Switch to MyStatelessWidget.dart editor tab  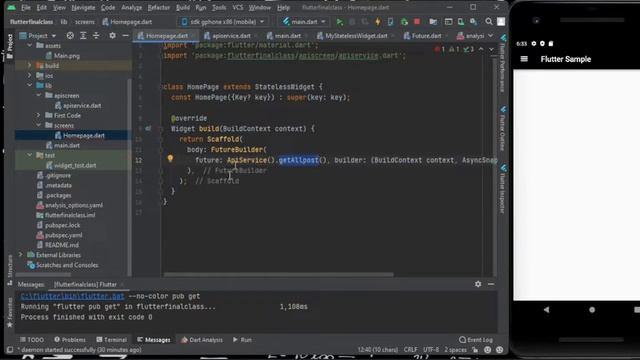click(x=356, y=36)
